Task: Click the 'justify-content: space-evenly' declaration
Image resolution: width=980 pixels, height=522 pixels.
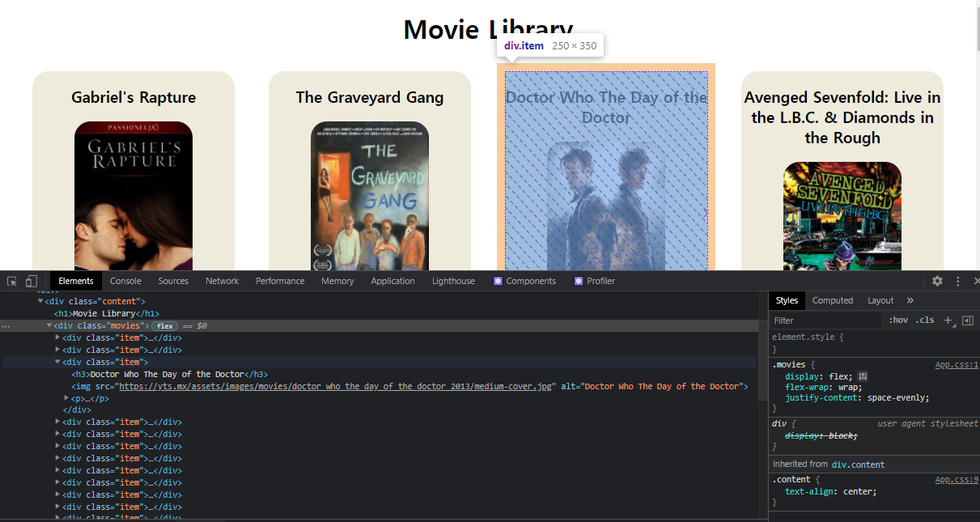Action: point(857,397)
